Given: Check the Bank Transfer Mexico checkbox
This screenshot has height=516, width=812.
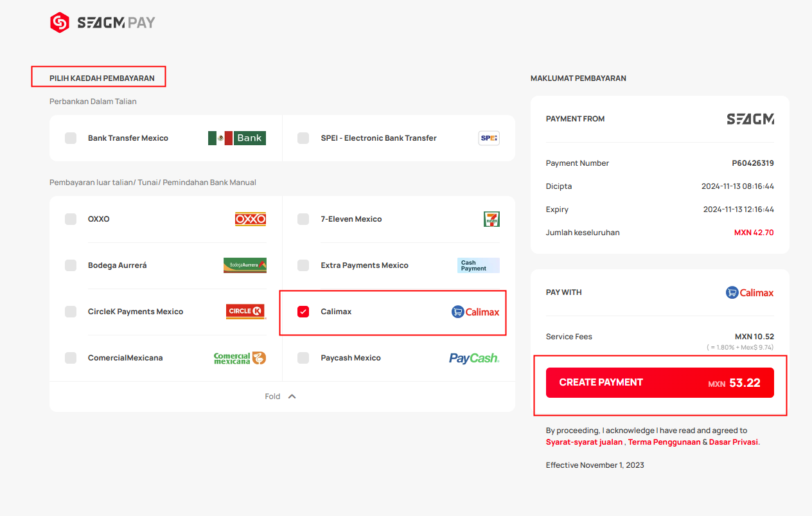Looking at the screenshot, I should pos(71,138).
